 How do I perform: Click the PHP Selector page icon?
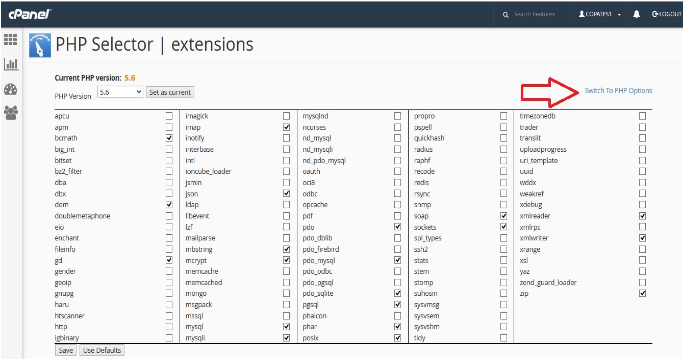pos(40,45)
